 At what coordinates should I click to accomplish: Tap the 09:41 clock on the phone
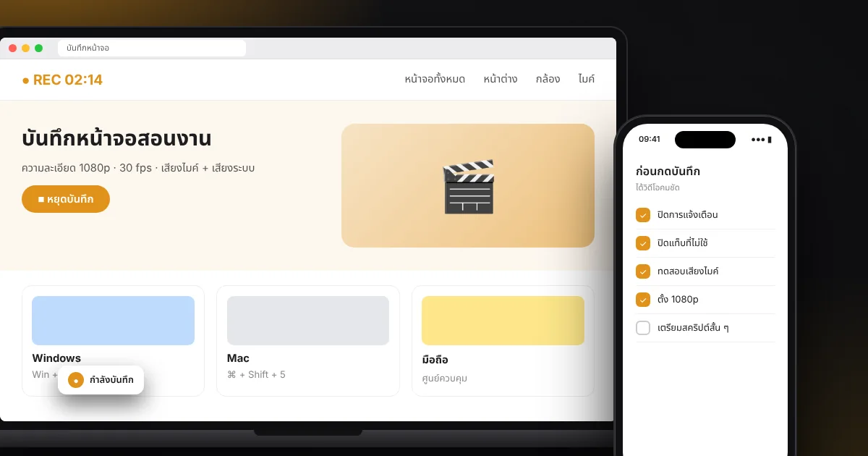point(650,139)
